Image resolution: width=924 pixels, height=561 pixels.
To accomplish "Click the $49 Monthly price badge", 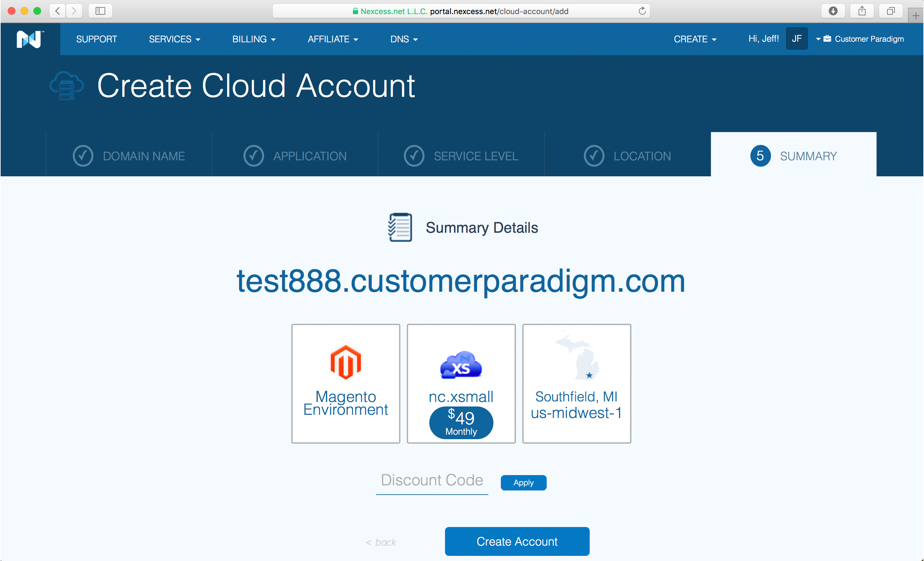I will point(461,423).
